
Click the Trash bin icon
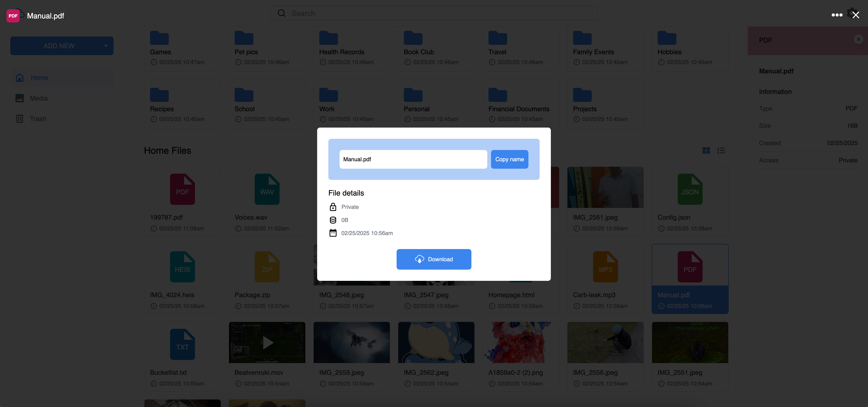20,119
